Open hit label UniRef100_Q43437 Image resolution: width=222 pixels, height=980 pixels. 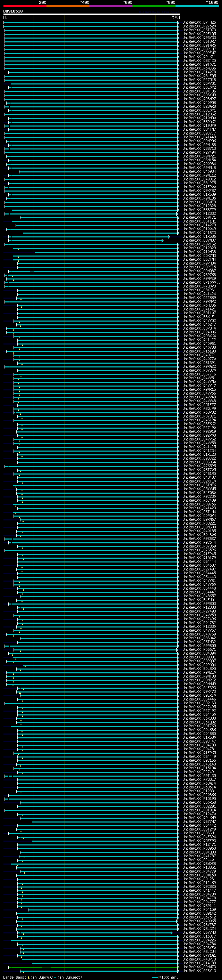click(199, 477)
